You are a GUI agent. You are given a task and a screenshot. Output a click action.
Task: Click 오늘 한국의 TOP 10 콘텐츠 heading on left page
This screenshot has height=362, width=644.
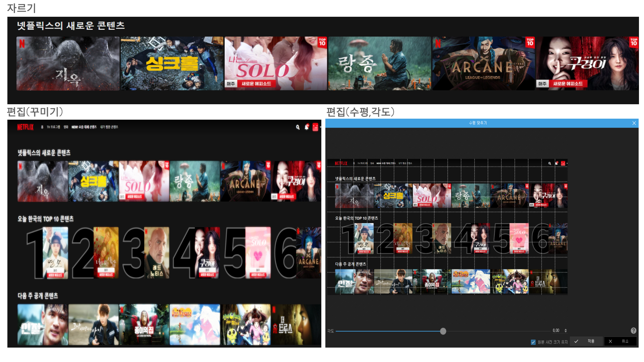[x=46, y=219]
